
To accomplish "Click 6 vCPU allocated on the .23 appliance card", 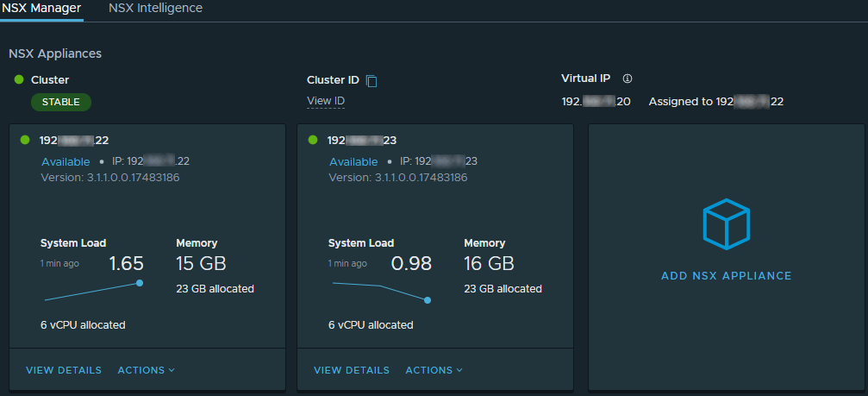I will (x=371, y=325).
